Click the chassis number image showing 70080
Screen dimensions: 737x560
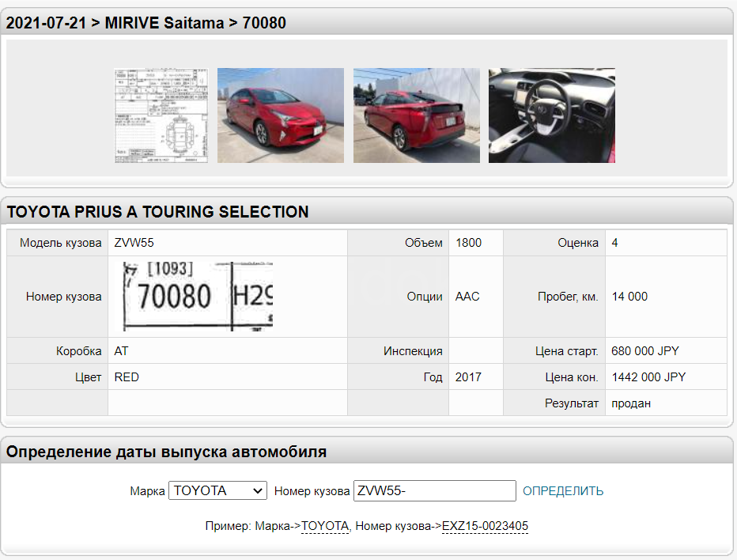click(197, 297)
